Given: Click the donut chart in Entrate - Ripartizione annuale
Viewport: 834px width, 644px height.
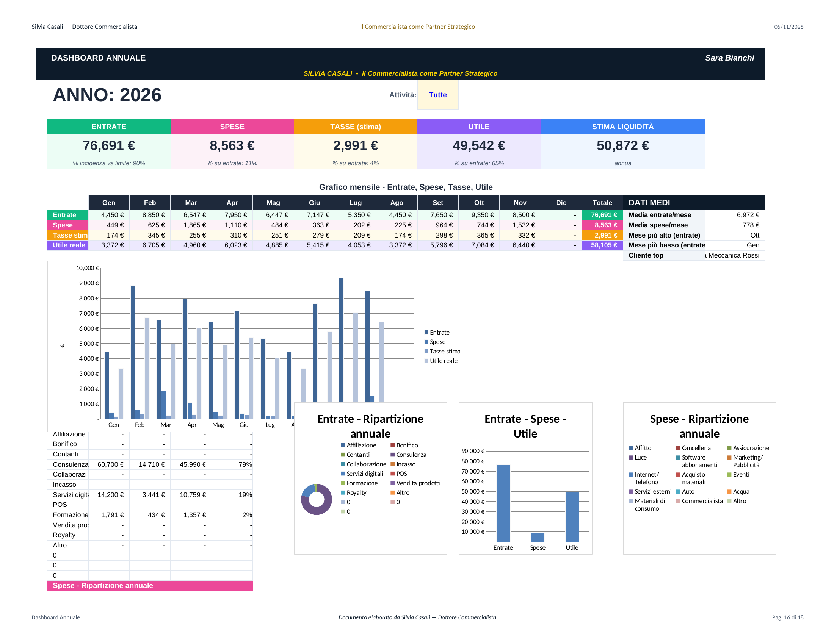Looking at the screenshot, I should pyautogui.click(x=317, y=499).
